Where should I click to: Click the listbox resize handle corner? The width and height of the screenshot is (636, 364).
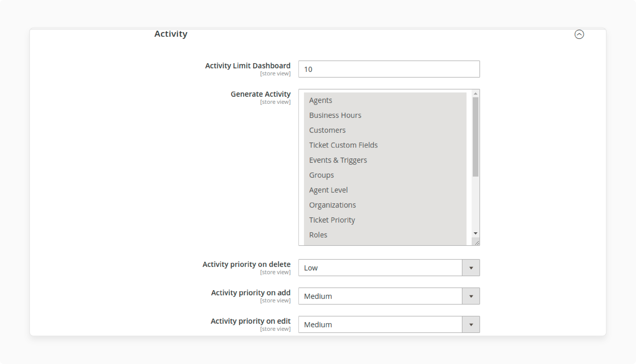tap(477, 242)
